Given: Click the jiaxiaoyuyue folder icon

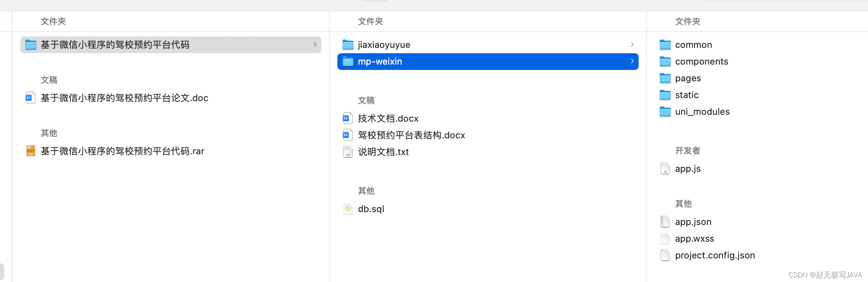Looking at the screenshot, I should 348,45.
